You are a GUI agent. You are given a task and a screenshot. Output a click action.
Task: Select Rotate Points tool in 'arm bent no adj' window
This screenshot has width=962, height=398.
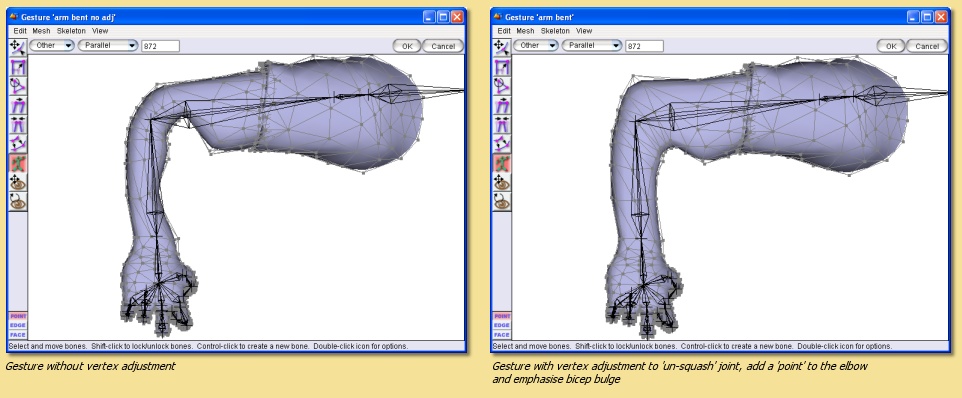[x=18, y=86]
